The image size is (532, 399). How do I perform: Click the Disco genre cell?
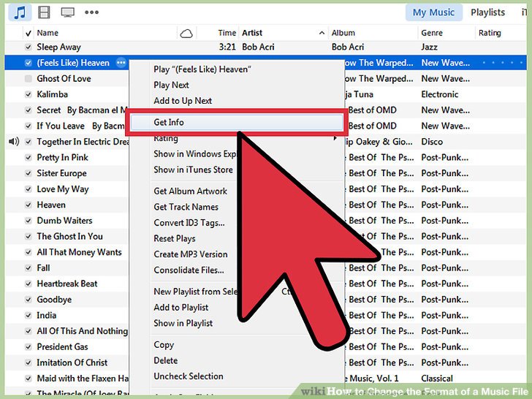coord(432,142)
